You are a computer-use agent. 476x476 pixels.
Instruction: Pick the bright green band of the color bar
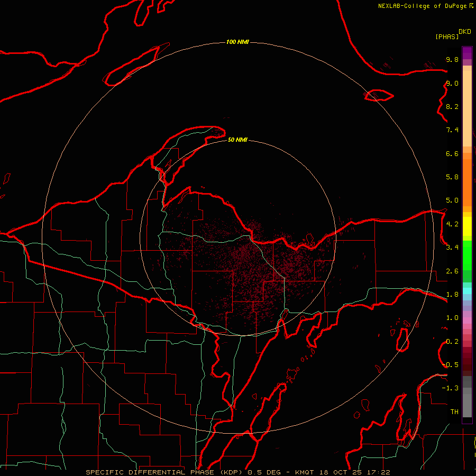click(x=467, y=255)
